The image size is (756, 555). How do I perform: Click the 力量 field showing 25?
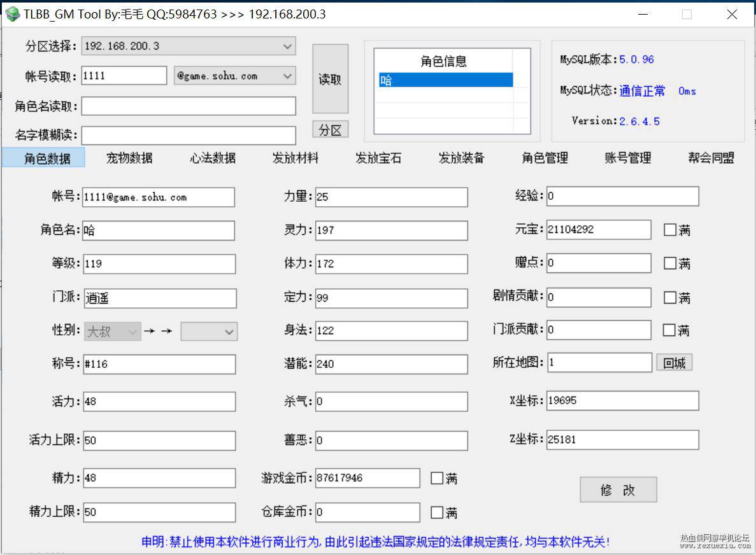[392, 197]
